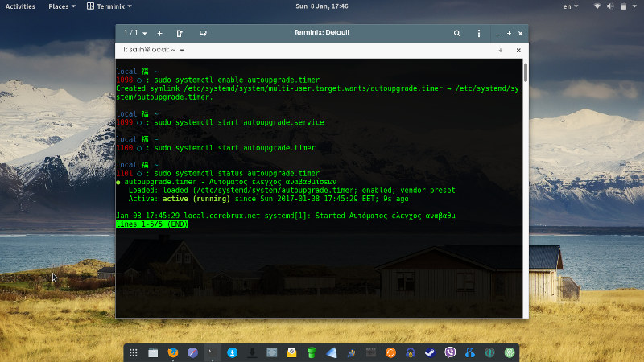The height and width of the screenshot is (362, 644).
Task: Open the Activities overview
Action: click(20, 6)
